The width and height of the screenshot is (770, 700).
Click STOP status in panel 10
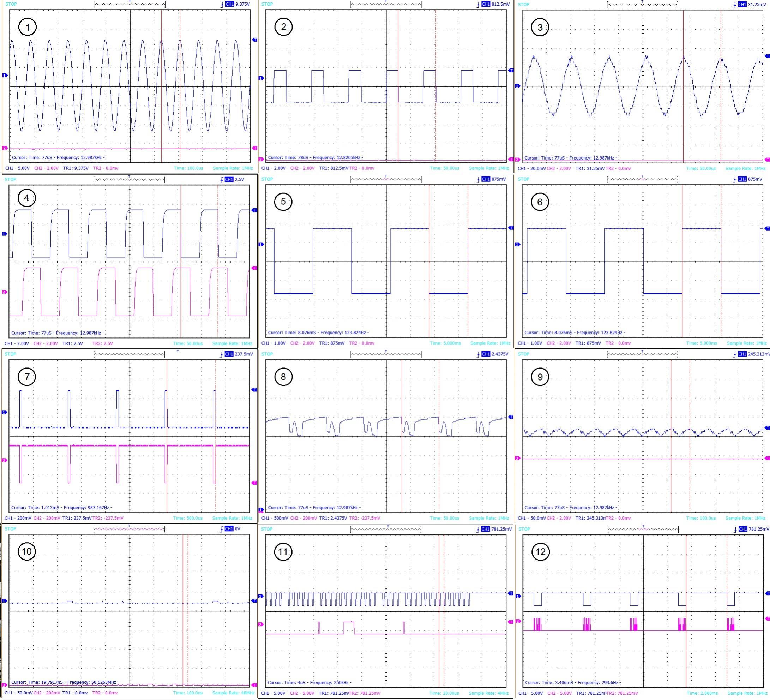(x=10, y=529)
